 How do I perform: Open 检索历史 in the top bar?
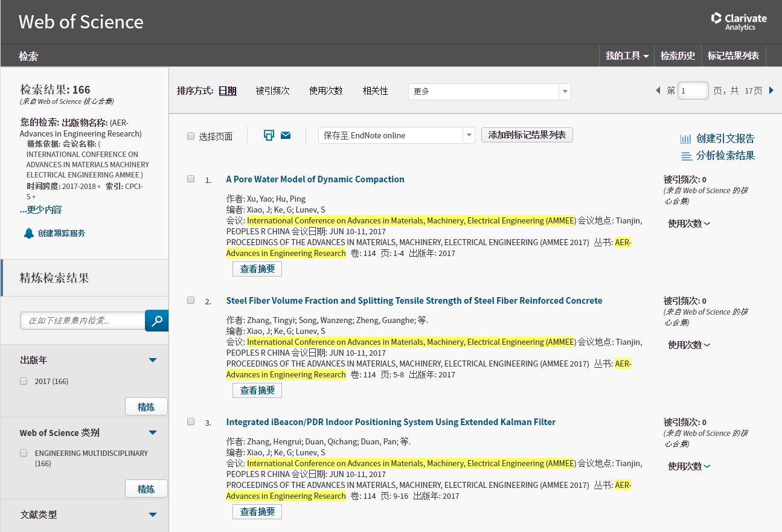tap(678, 56)
